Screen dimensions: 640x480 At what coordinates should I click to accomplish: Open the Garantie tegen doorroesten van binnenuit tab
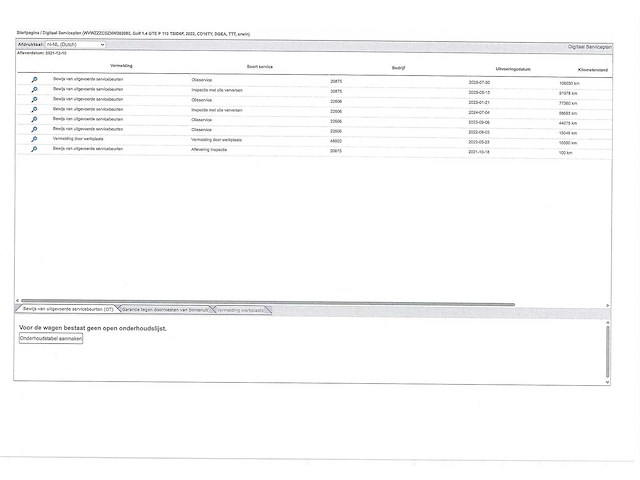coord(165,310)
